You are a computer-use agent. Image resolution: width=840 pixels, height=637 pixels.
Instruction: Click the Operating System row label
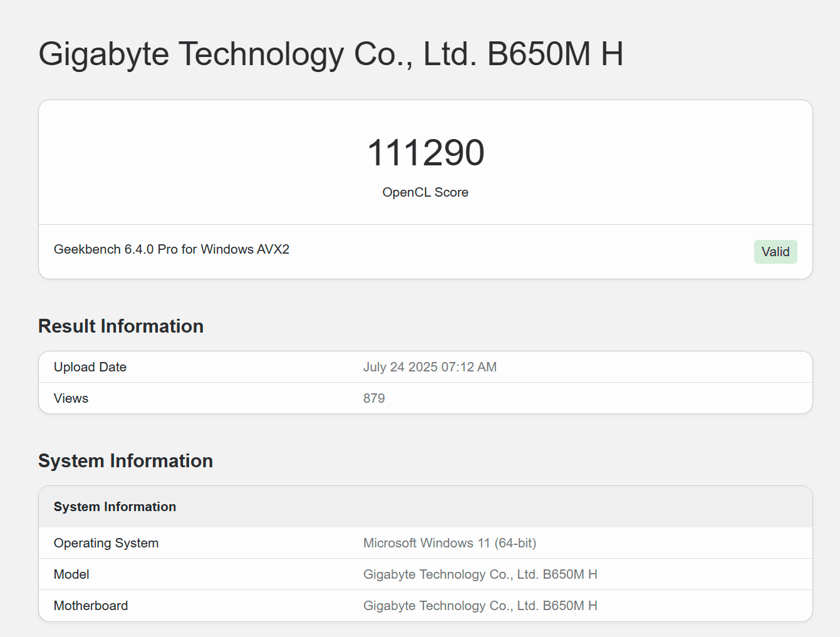point(106,543)
